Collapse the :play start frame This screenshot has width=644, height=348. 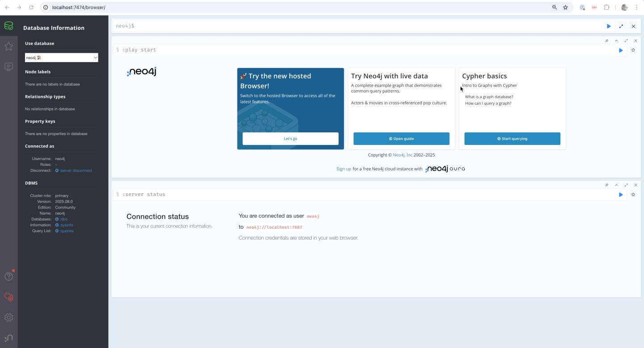[x=616, y=40]
